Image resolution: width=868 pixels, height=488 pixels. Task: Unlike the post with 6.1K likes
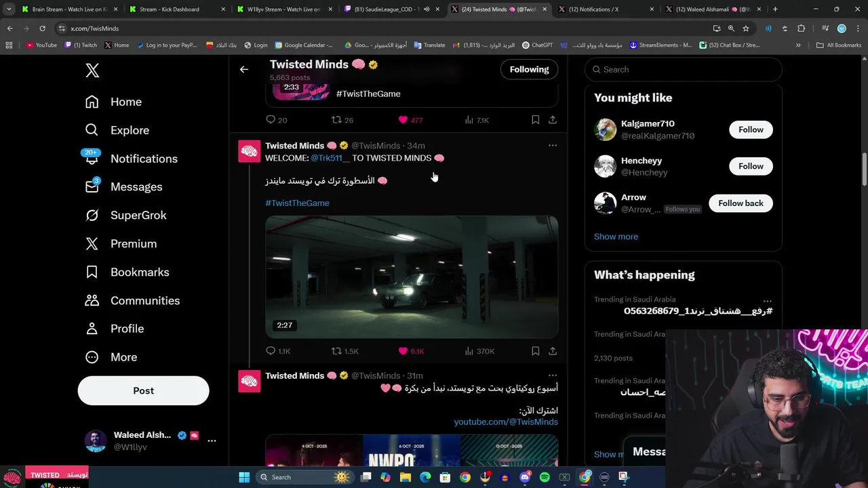(411, 351)
